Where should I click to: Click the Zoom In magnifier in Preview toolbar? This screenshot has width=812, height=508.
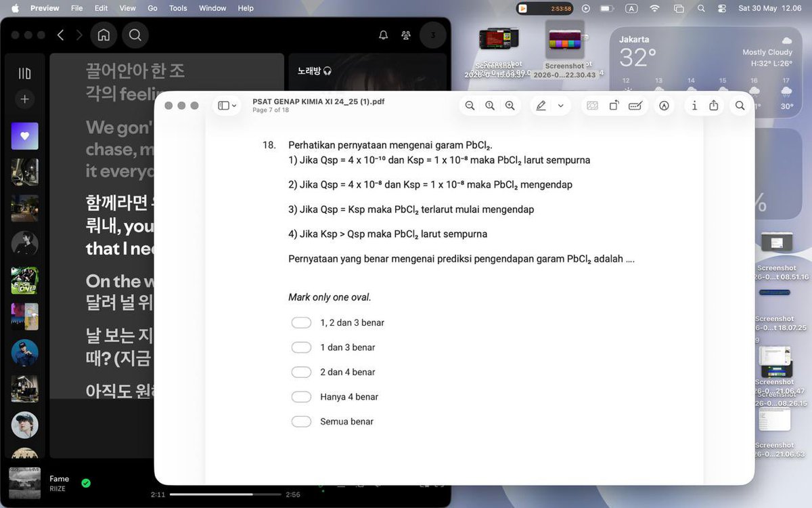click(510, 106)
